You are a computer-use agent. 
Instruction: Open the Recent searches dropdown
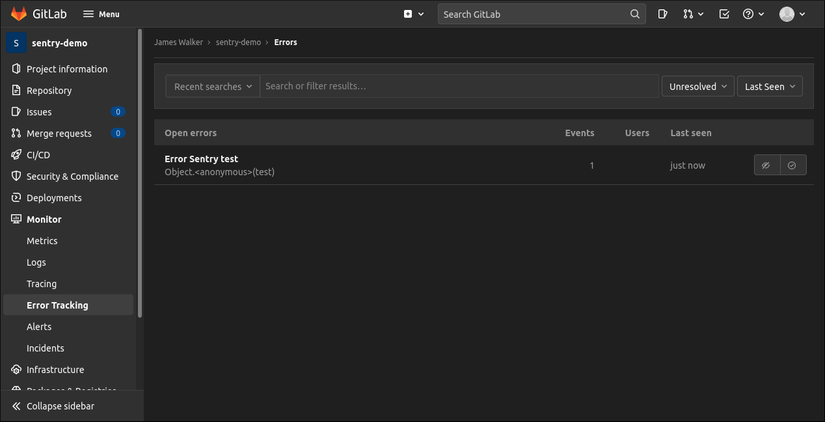pos(213,86)
